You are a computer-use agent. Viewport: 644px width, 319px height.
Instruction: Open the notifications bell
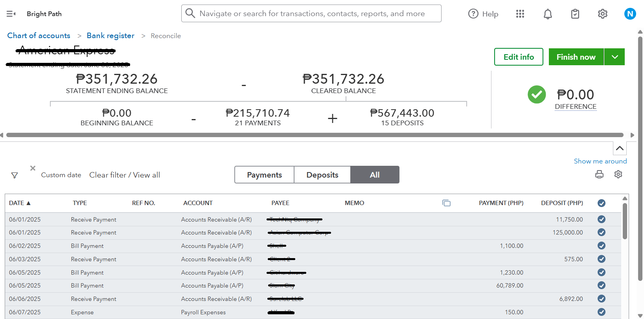pyautogui.click(x=548, y=14)
